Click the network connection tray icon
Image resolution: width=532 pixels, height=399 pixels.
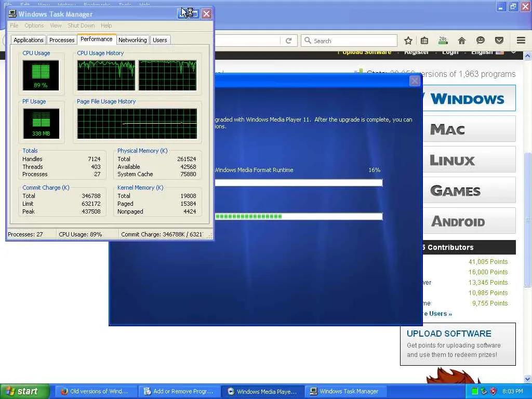[x=484, y=392]
